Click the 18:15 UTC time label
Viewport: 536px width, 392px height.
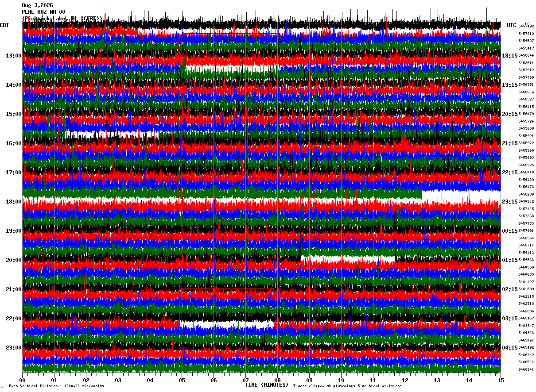509,56
